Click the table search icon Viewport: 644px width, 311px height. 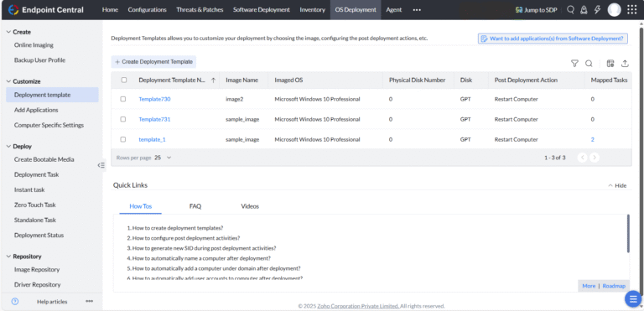tap(589, 63)
